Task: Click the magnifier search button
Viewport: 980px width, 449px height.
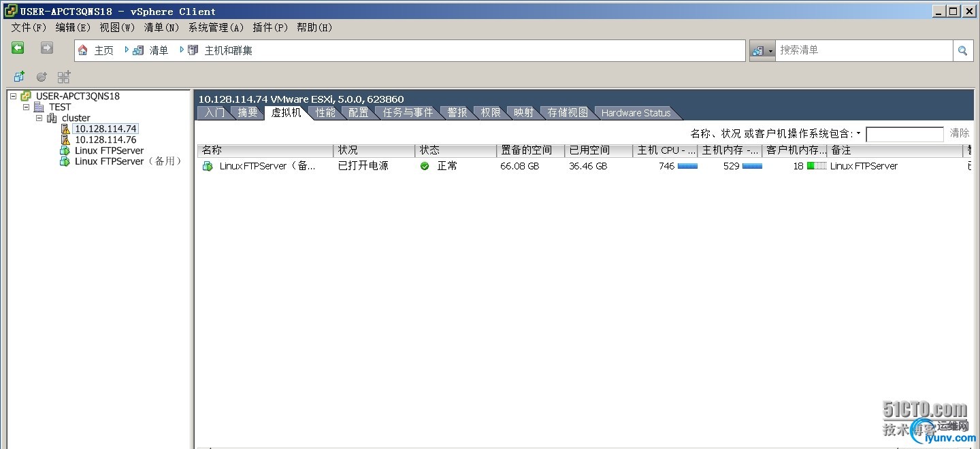Action: click(962, 50)
